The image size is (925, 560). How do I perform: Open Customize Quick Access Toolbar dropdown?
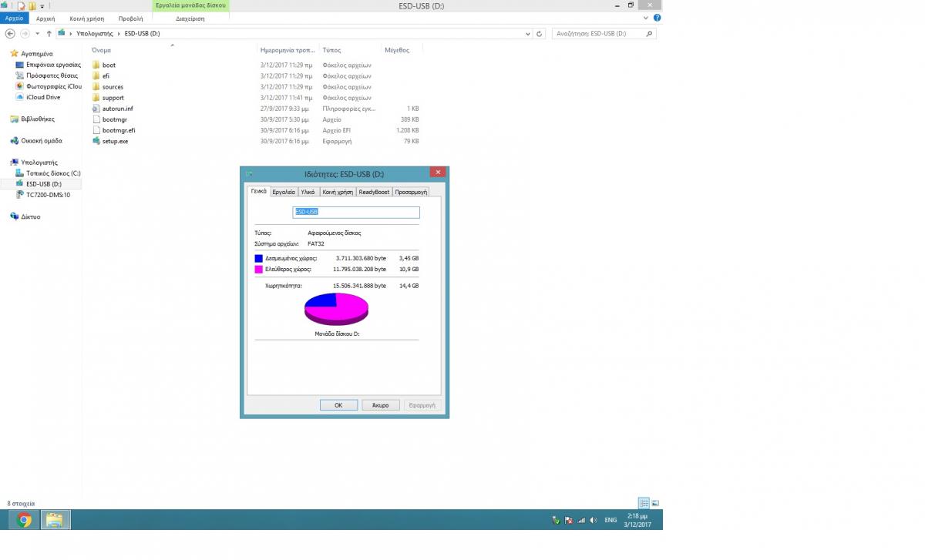click(x=42, y=6)
